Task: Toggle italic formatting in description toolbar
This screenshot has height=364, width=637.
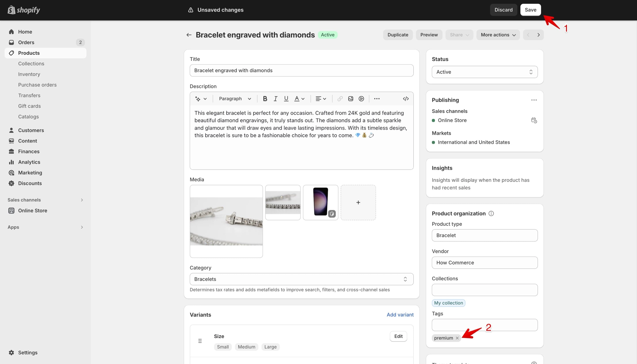Action: click(275, 99)
